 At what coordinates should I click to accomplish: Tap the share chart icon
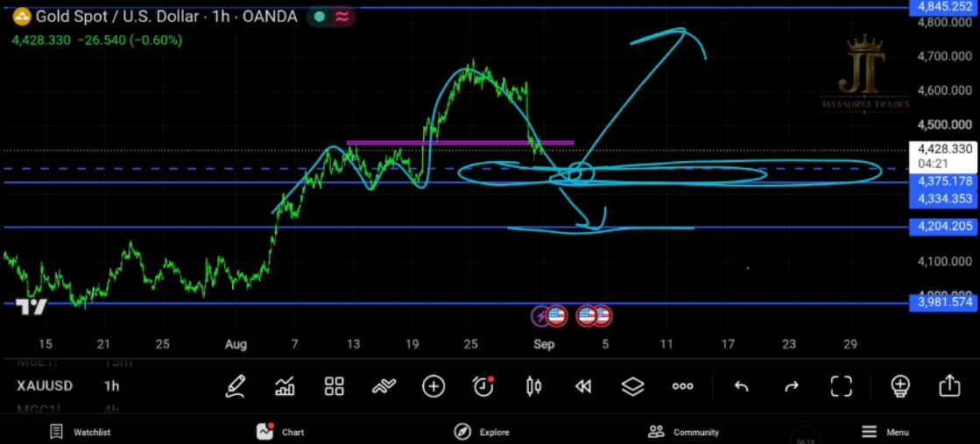pyautogui.click(x=949, y=385)
